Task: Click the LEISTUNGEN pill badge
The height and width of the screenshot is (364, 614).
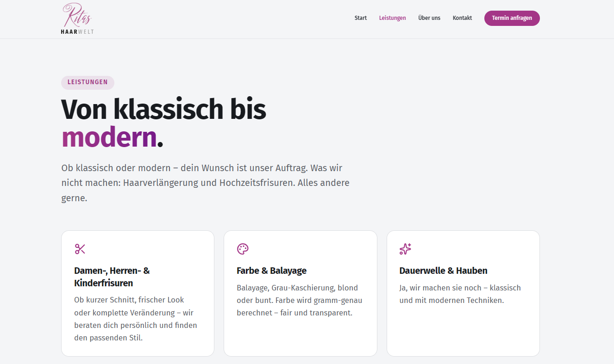Action: click(x=88, y=82)
